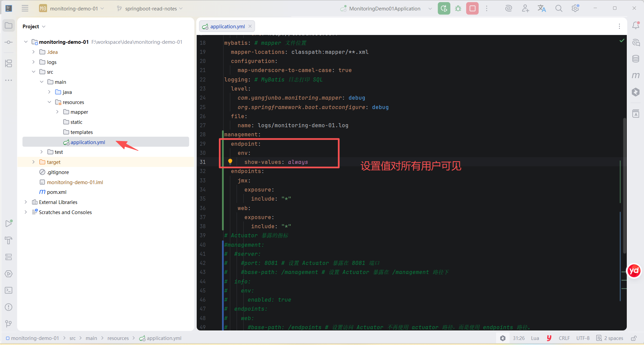Change CRLF line separator setting
The width and height of the screenshot is (644, 345).
pyautogui.click(x=564, y=338)
